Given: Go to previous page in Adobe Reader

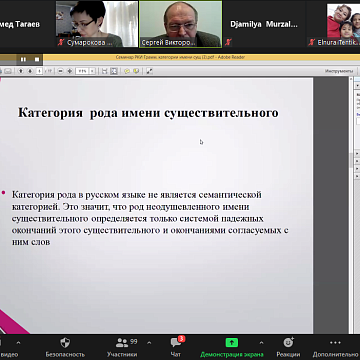Looking at the screenshot, I should pyautogui.click(x=21, y=71).
